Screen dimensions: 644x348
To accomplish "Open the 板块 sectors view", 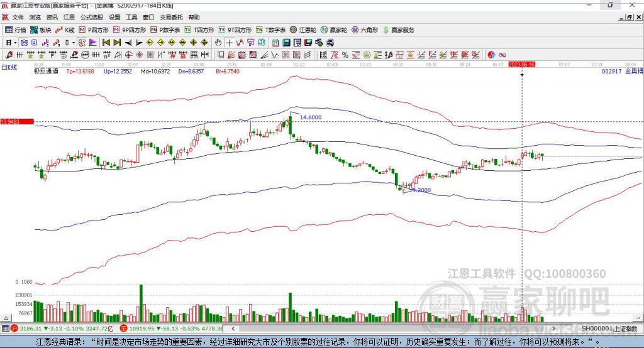I will coord(41,30).
